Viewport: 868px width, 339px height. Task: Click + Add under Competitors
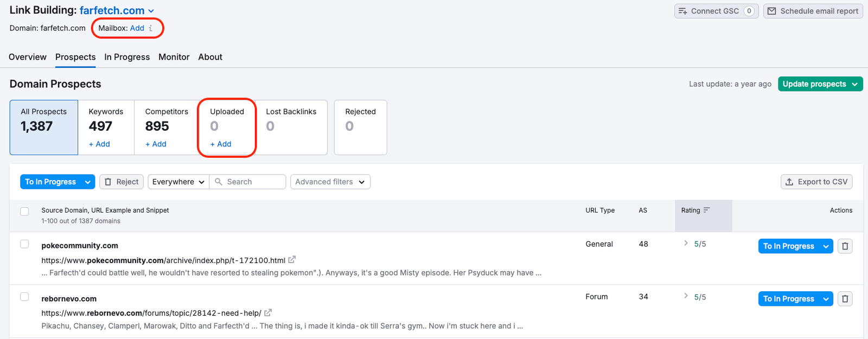(156, 144)
